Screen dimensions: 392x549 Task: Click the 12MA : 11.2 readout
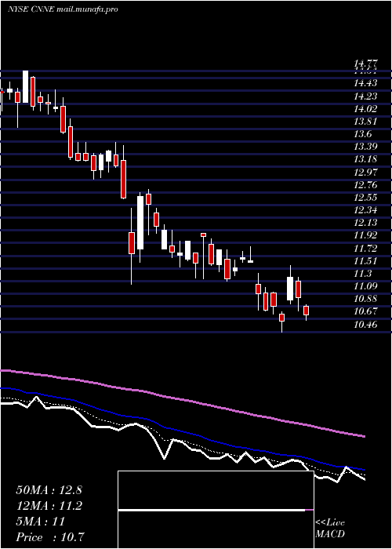pos(49,506)
